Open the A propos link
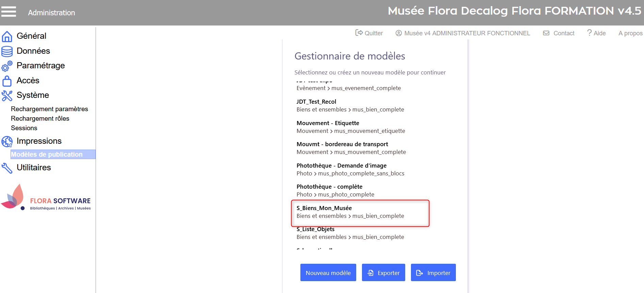 (630, 33)
